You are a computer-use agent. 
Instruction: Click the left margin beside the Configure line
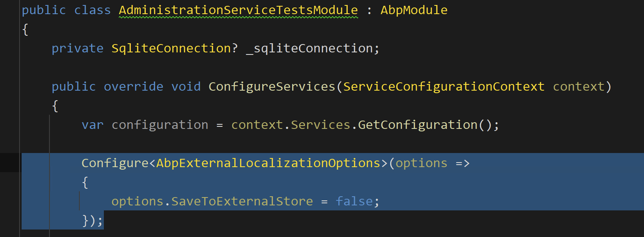[x=10, y=163]
